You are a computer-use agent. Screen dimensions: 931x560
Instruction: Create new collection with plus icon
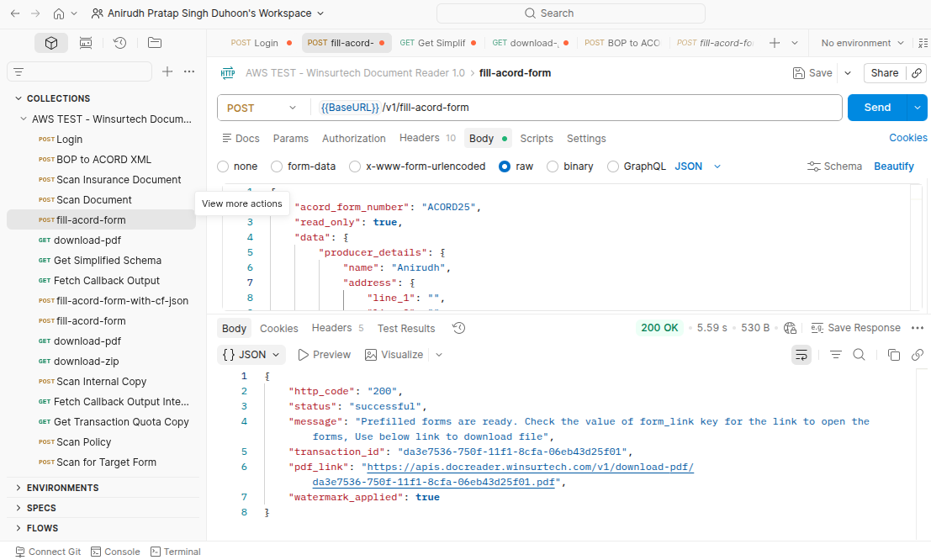point(167,71)
